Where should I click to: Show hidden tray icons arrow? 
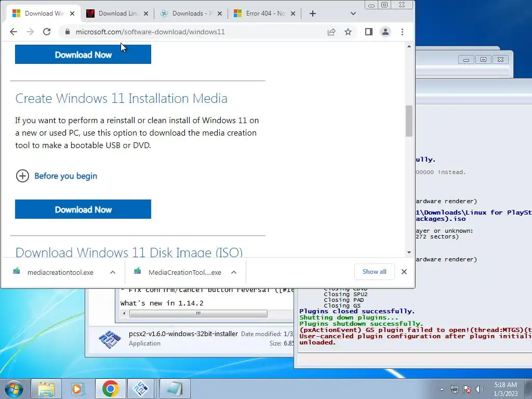pos(442,389)
